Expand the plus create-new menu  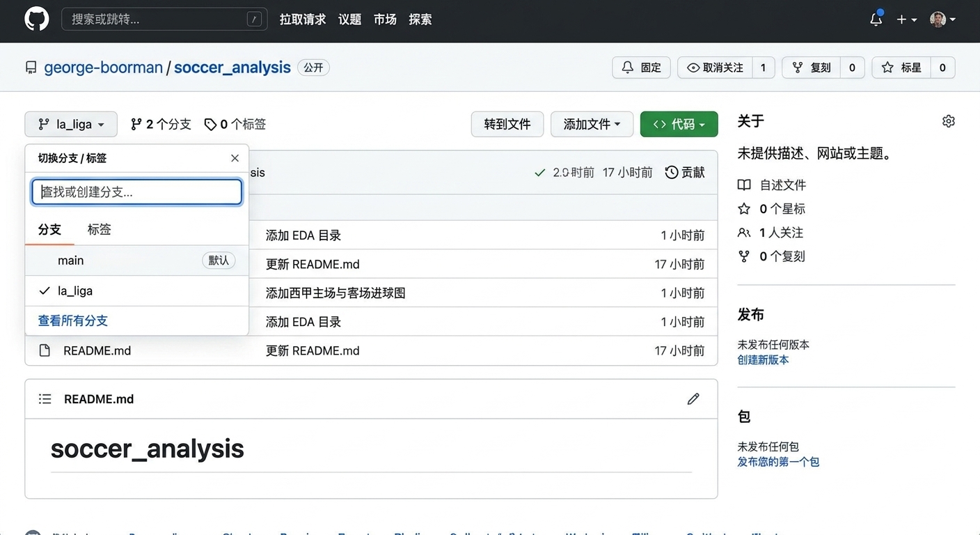coord(906,20)
